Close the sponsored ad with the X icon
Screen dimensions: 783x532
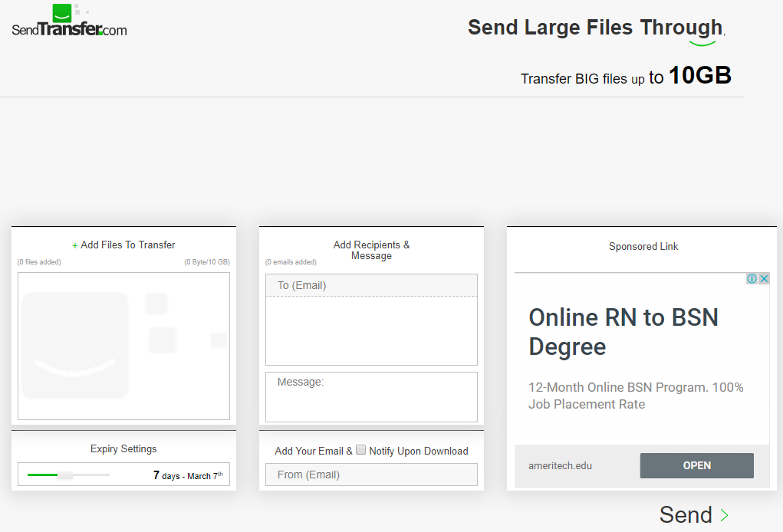point(764,278)
